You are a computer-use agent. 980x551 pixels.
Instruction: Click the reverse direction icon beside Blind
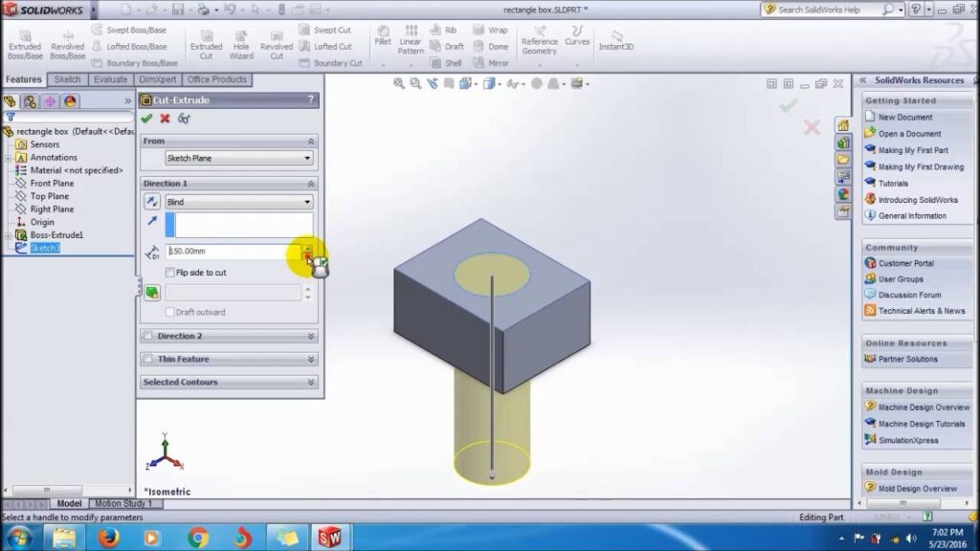point(152,202)
